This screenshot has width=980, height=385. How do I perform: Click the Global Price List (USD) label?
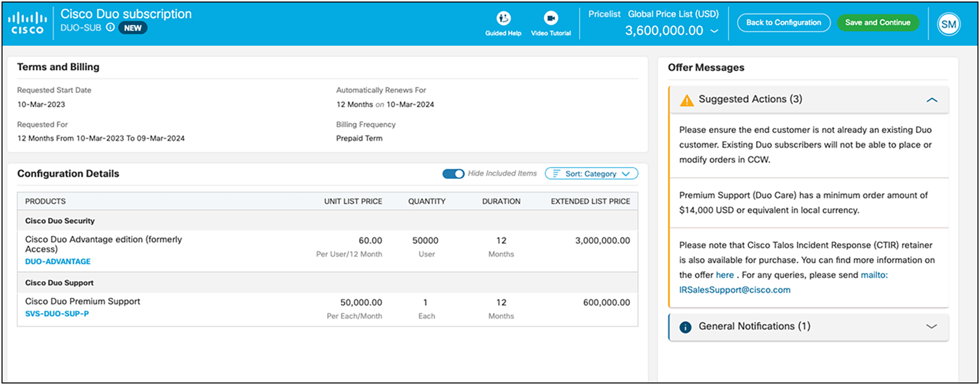[x=673, y=14]
